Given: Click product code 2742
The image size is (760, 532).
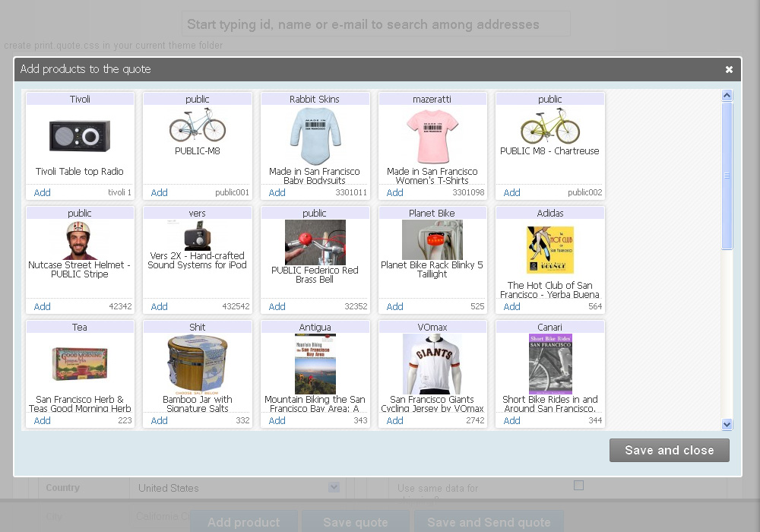Looking at the screenshot, I should [x=475, y=420].
